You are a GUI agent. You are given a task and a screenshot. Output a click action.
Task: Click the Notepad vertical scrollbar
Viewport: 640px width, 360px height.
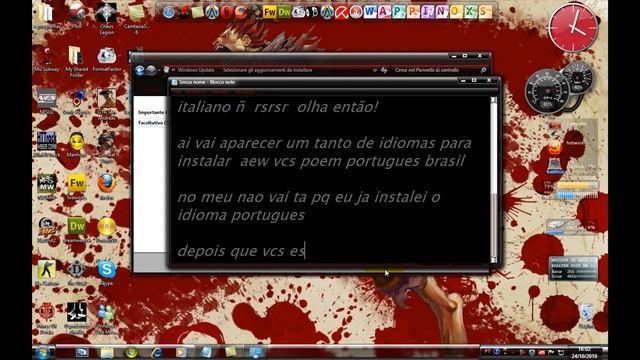tap(493, 180)
